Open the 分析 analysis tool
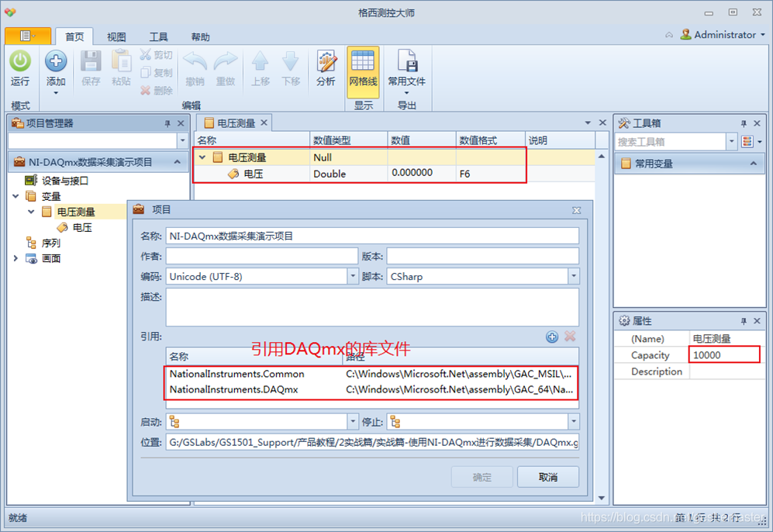The width and height of the screenshot is (773, 532). 326,68
